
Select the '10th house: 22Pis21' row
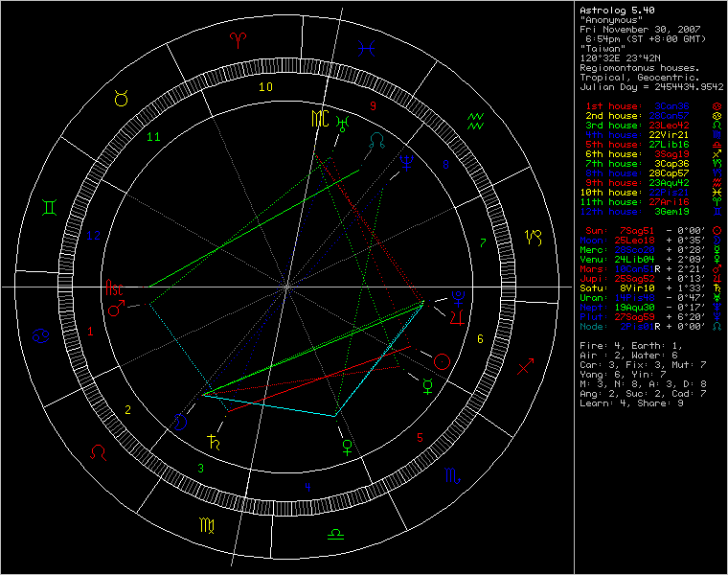[651, 193]
